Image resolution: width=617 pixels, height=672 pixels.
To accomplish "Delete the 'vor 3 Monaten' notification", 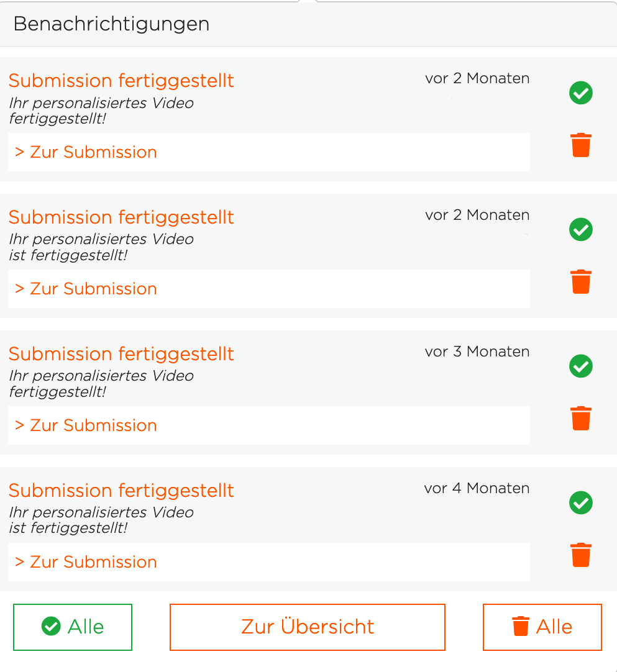I will click(x=581, y=418).
